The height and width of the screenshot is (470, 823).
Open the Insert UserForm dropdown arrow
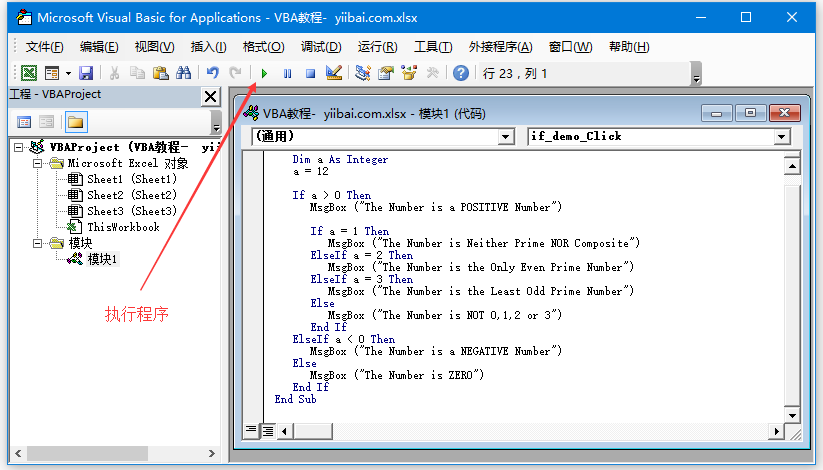[x=68, y=74]
